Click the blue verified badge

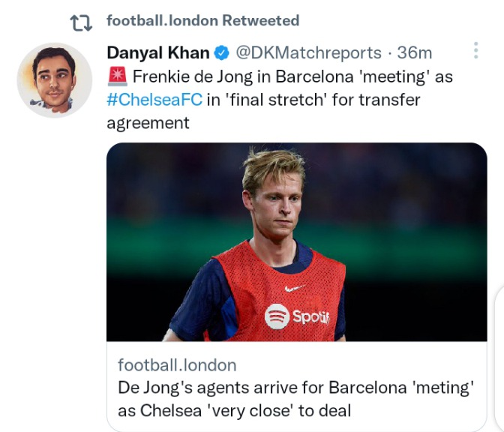221,52
